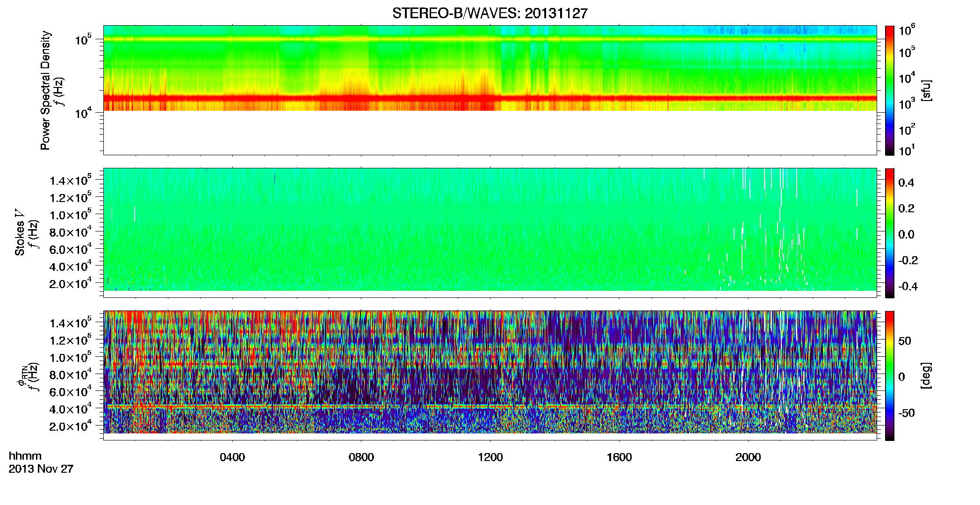
Task: Select the "0800" time tick label
Action: tap(361, 457)
